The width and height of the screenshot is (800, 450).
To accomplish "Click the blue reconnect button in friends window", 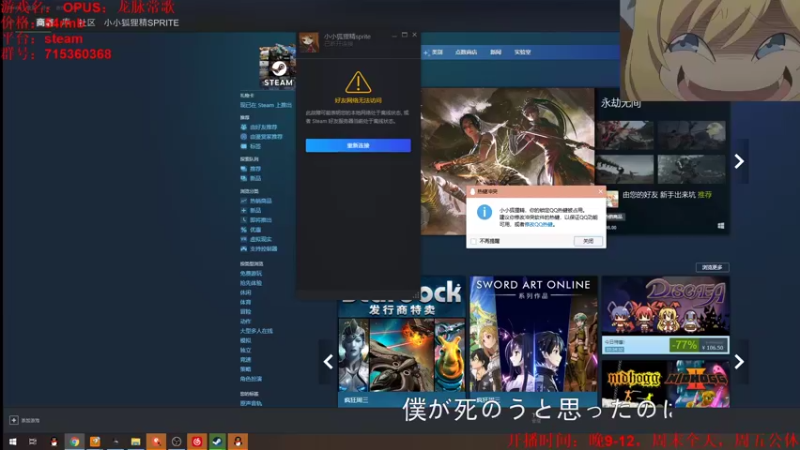I will tap(358, 145).
